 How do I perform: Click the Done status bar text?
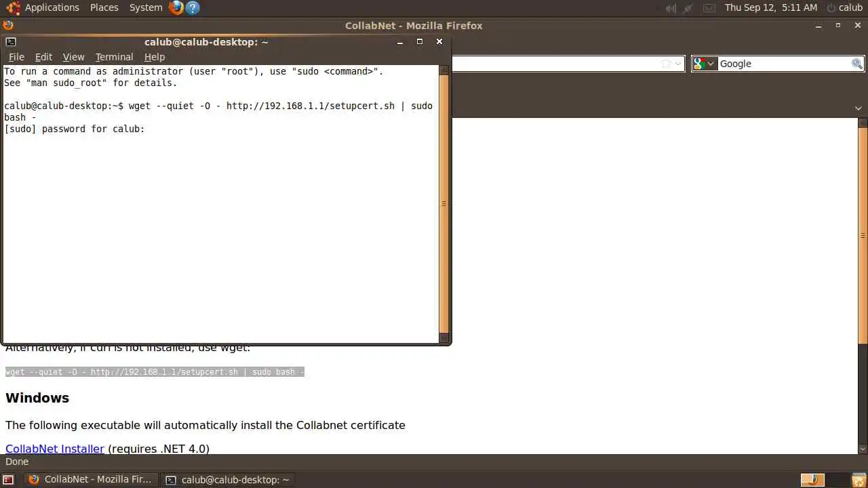[17, 462]
